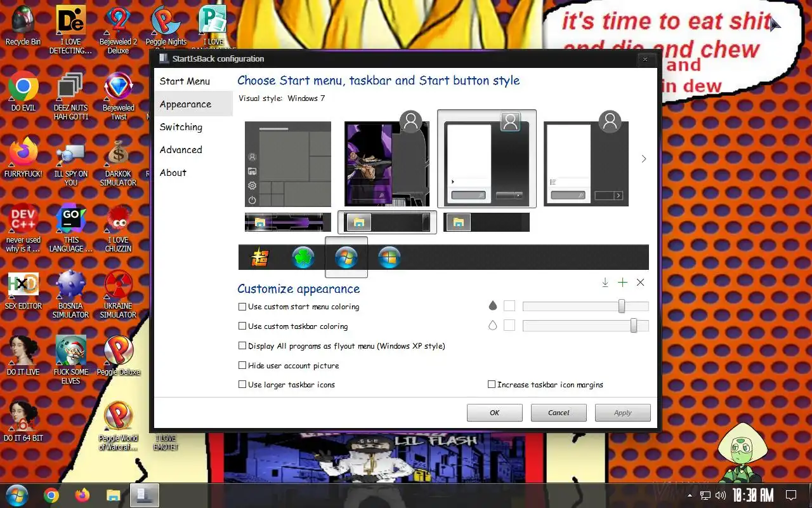Choose the purple anime start menu style
Screen dimensions: 812x508
387,159
